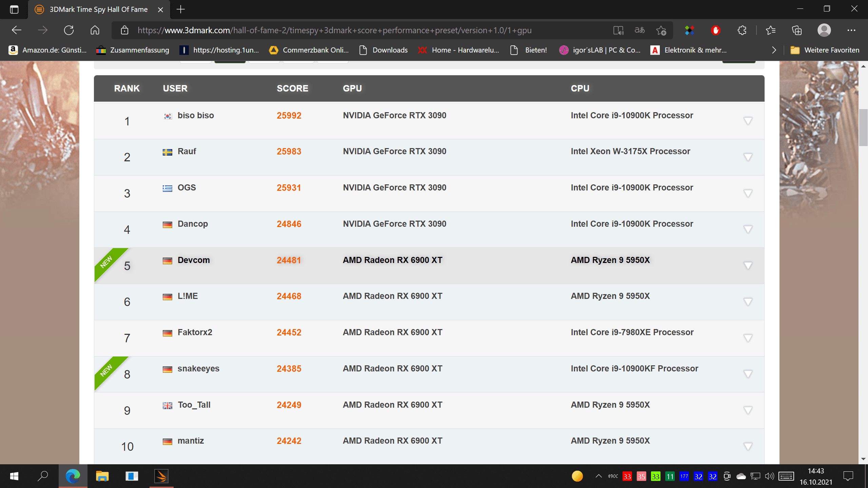
Task: Expand details for rank 2 Rauf
Action: click(748, 157)
